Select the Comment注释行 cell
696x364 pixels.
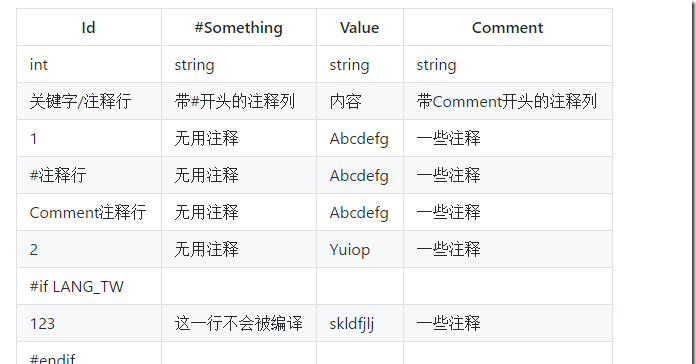point(89,212)
